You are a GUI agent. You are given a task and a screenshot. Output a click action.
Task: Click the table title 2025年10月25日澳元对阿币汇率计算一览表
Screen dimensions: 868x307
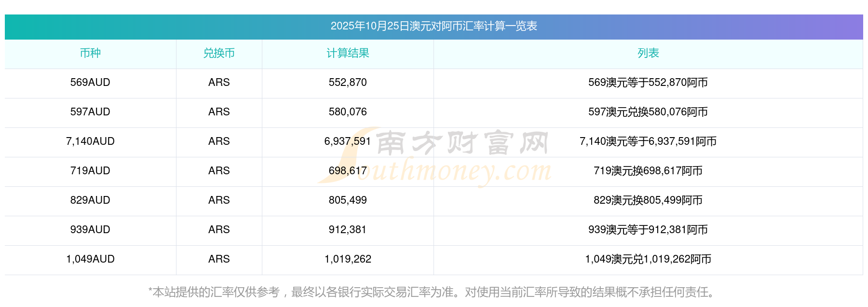point(434,26)
